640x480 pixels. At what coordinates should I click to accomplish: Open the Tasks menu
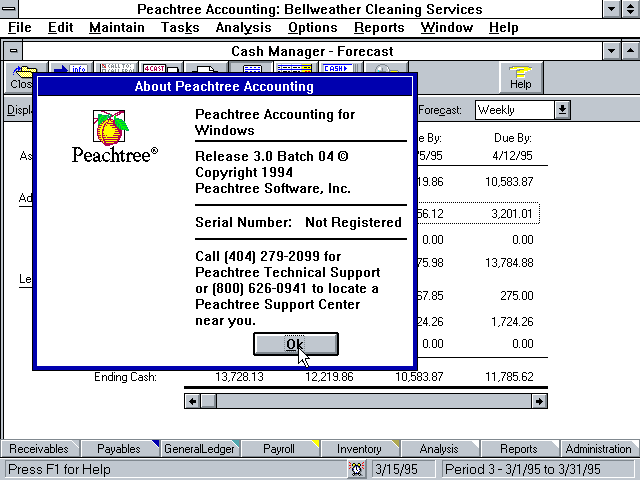[180, 27]
